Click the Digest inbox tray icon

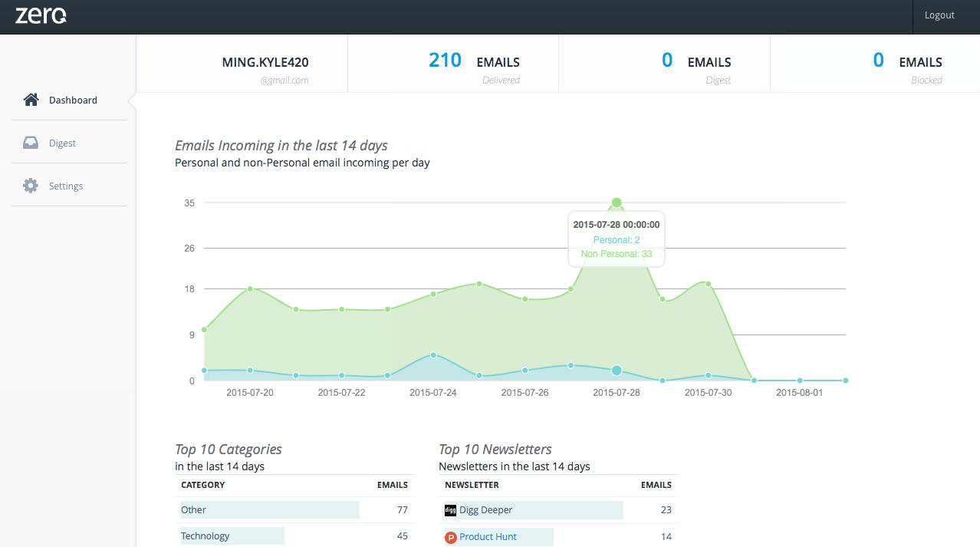(x=31, y=143)
